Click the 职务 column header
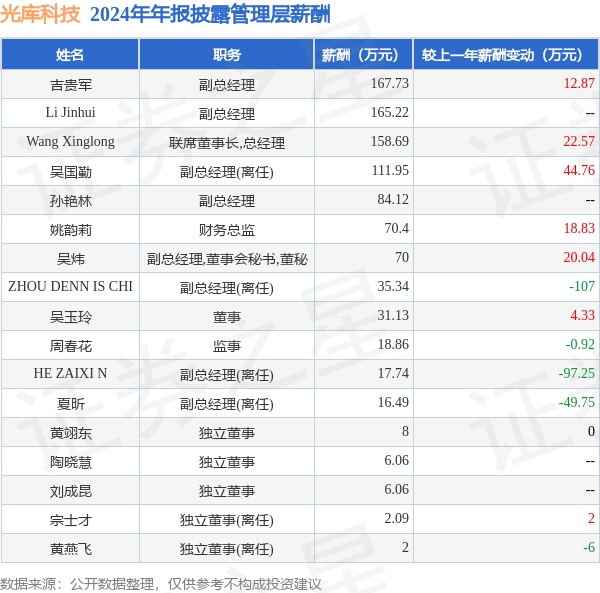 (x=227, y=55)
